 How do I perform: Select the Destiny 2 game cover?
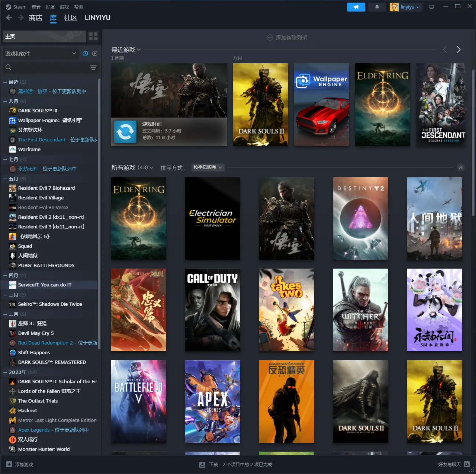click(x=360, y=218)
